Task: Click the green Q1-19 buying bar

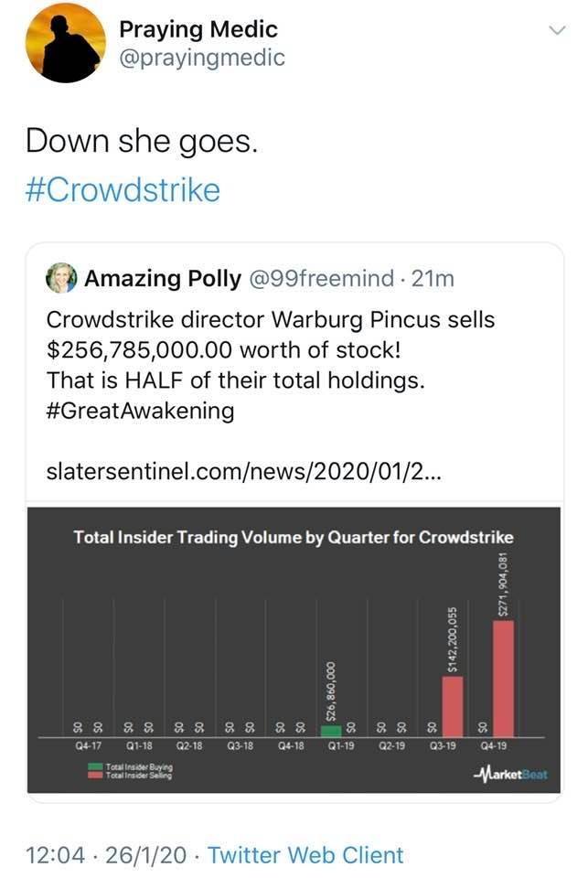Action: click(x=331, y=731)
